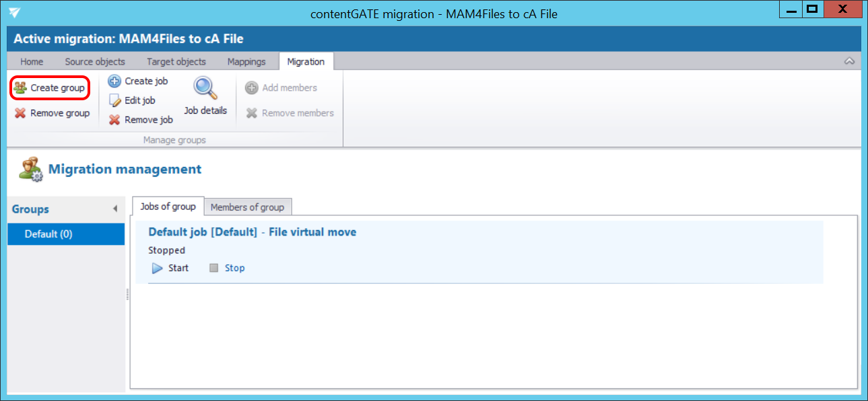Select the Default (0) group
Image resolution: width=868 pixels, height=401 pixels.
coord(48,234)
